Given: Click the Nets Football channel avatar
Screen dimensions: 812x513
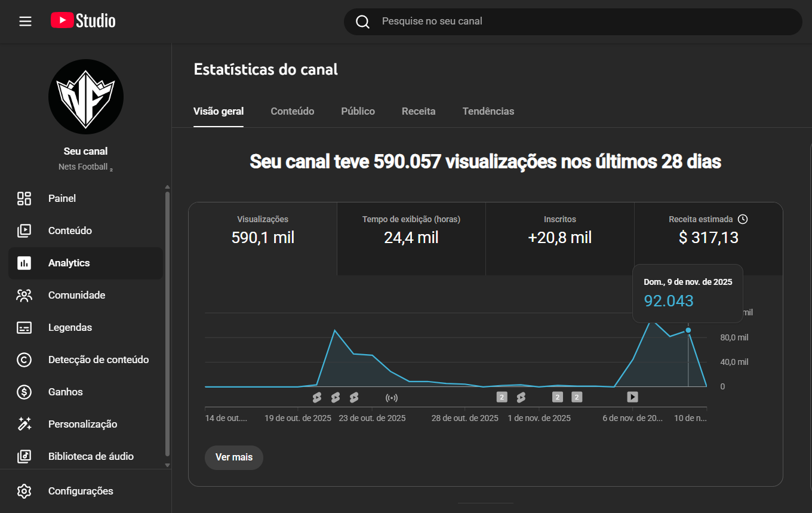Looking at the screenshot, I should point(86,97).
